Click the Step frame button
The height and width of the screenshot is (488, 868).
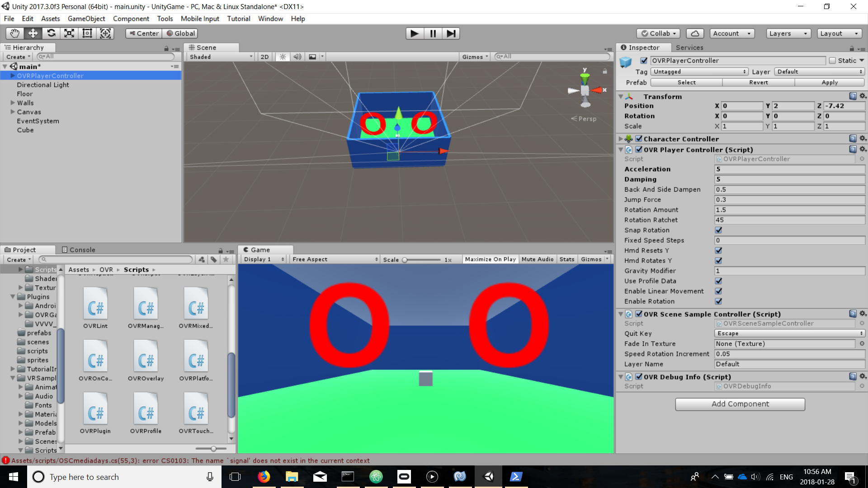[451, 33]
